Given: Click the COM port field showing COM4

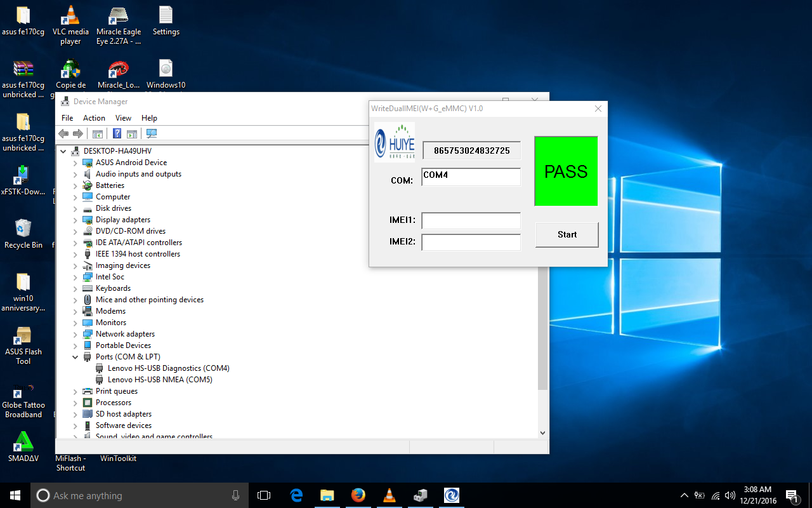Looking at the screenshot, I should 471,177.
